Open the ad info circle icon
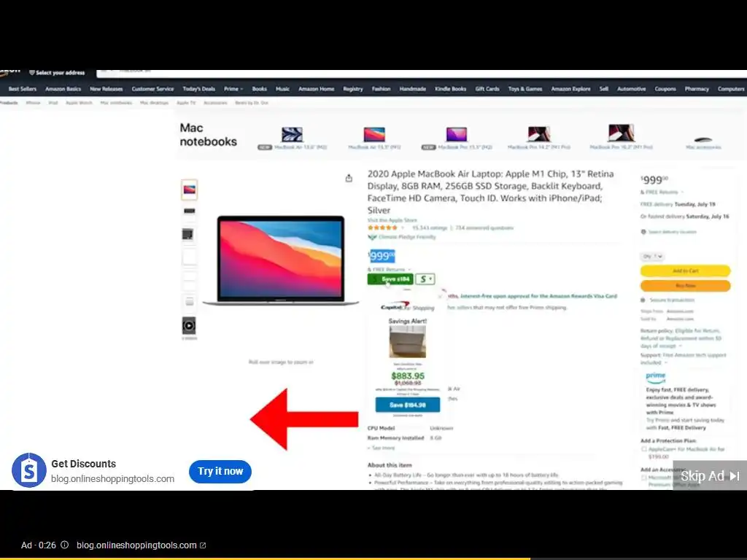 (65, 545)
